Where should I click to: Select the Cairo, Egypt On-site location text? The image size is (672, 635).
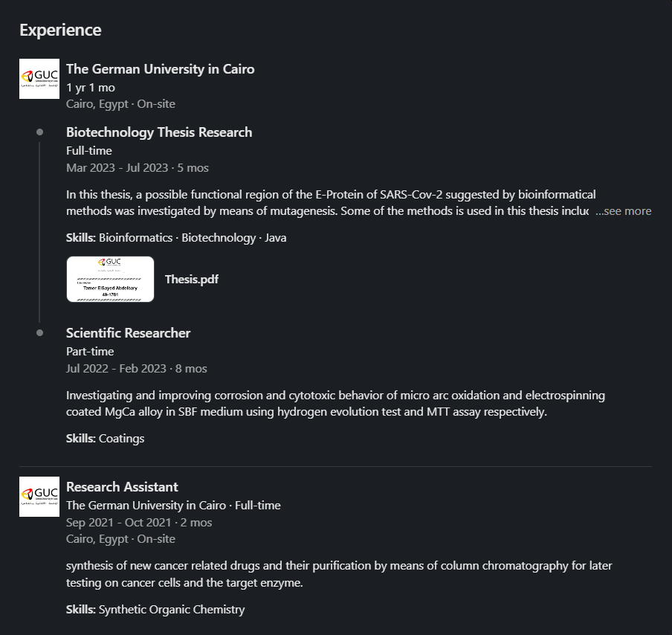(120, 103)
